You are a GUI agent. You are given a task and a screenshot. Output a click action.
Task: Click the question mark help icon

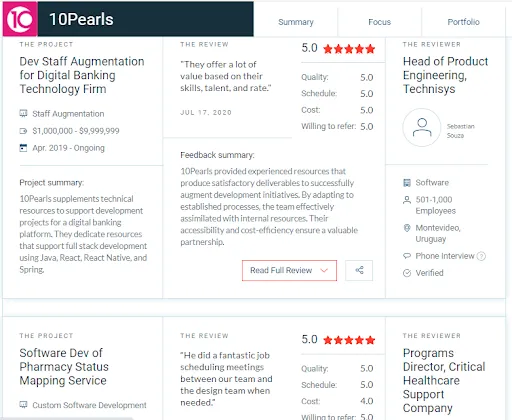pyautogui.click(x=481, y=256)
